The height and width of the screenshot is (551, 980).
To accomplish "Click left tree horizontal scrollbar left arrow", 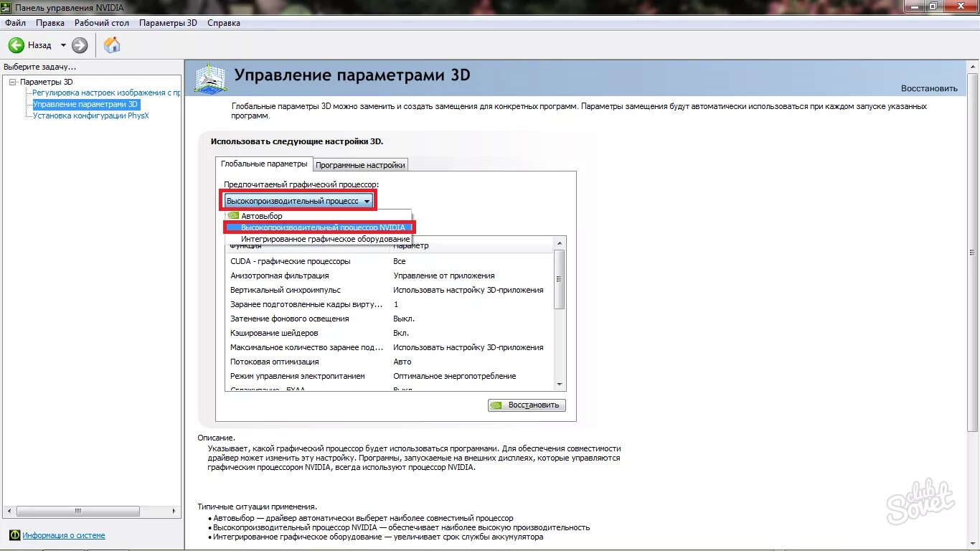I will tap(9, 511).
